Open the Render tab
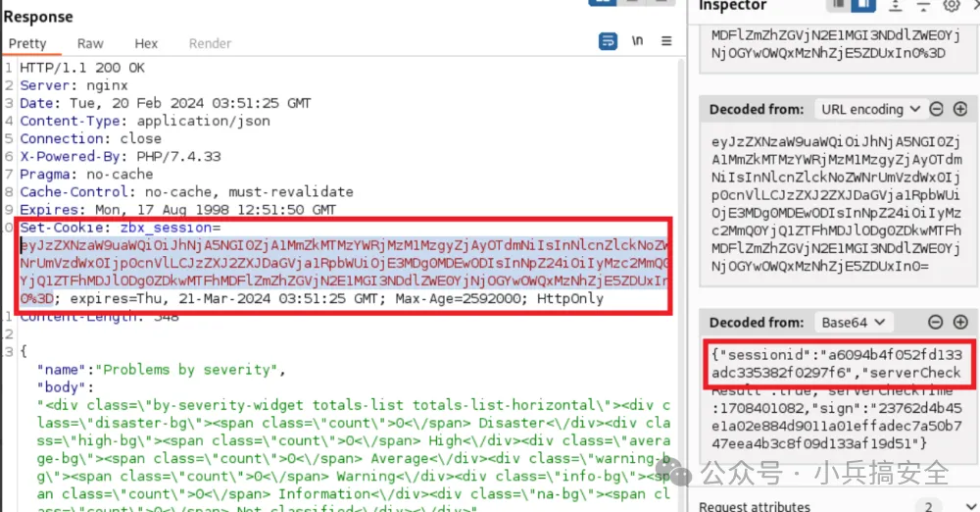Screen dimensions: 980x512 point(210,43)
